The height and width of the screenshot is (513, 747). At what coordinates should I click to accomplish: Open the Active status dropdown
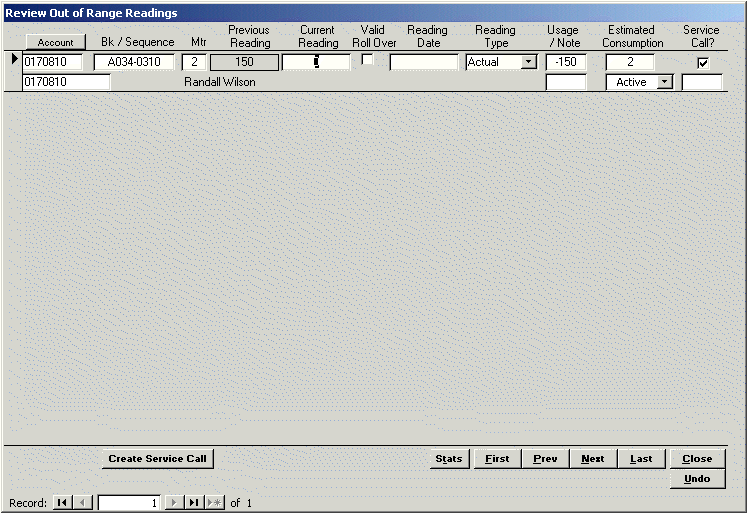664,82
